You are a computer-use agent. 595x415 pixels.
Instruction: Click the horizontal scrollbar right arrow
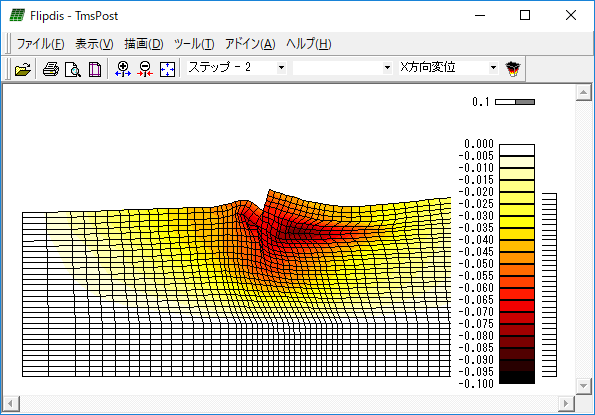(566, 403)
